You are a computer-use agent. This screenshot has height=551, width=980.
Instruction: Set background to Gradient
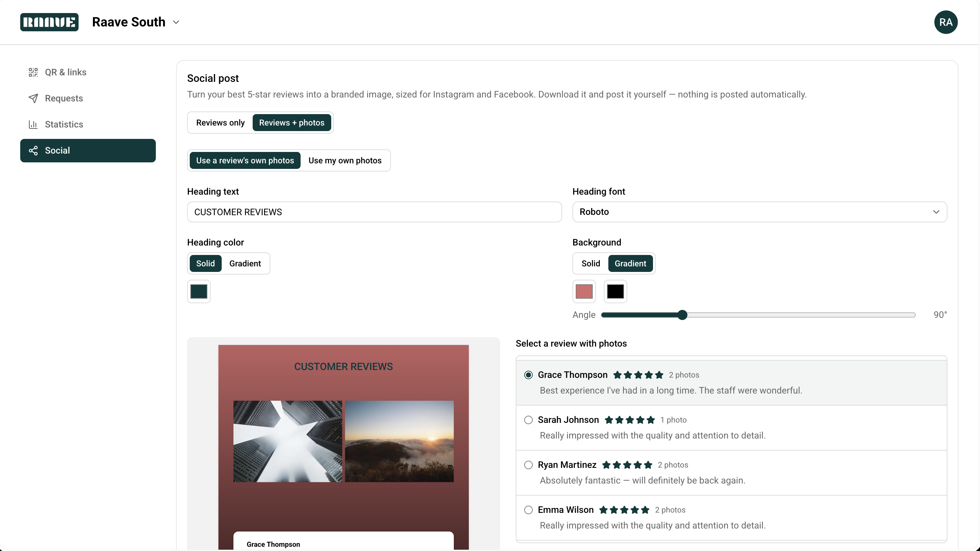pyautogui.click(x=630, y=263)
